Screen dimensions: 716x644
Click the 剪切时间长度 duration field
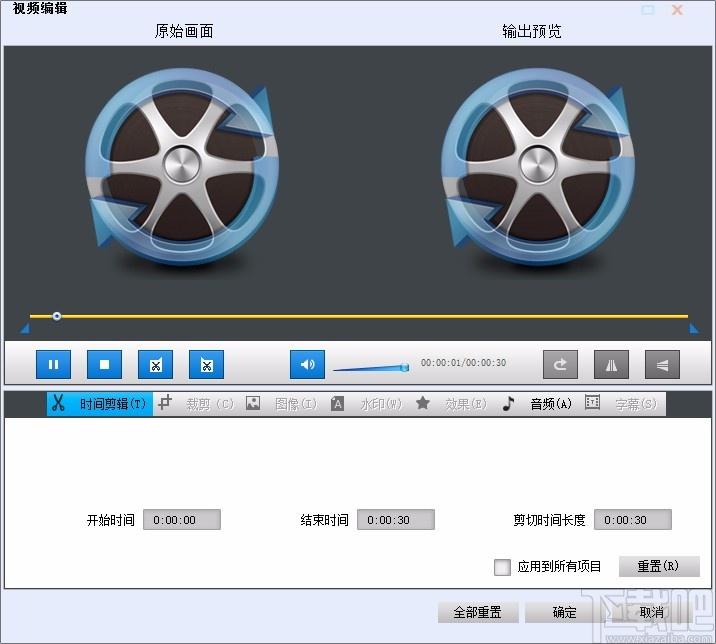click(632, 520)
